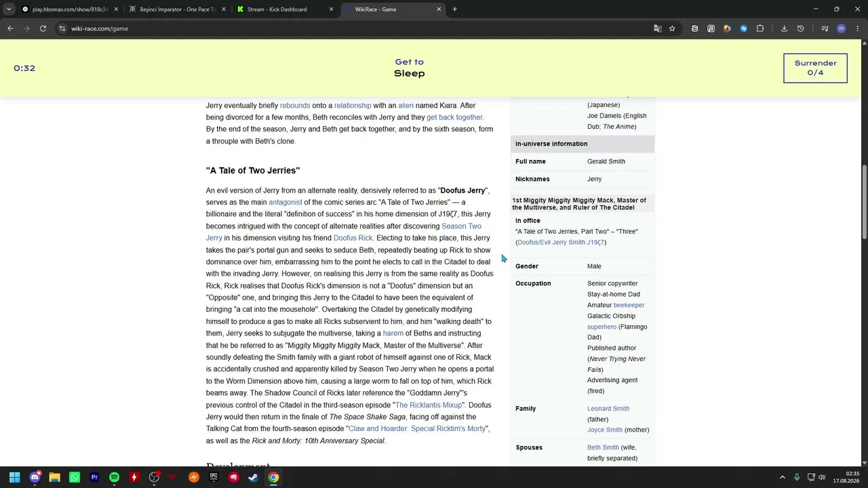Open the translate page icon
This screenshot has height=488, width=868.
pos(657,28)
